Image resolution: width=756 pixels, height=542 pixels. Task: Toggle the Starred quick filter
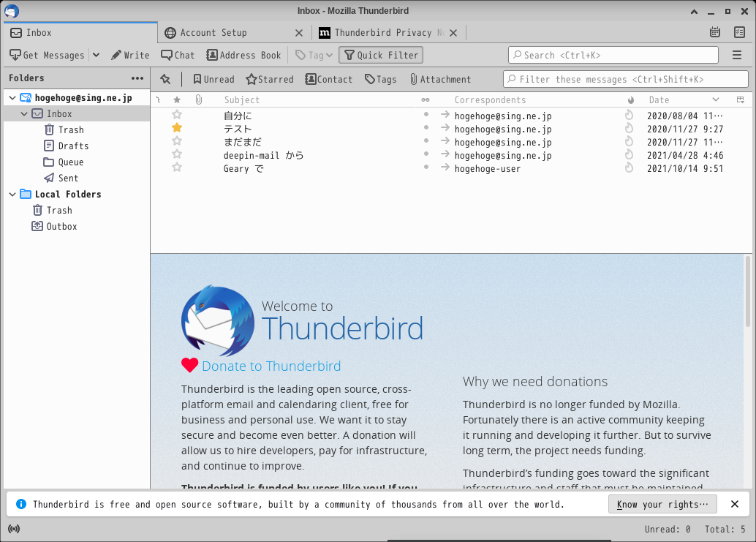tap(270, 79)
